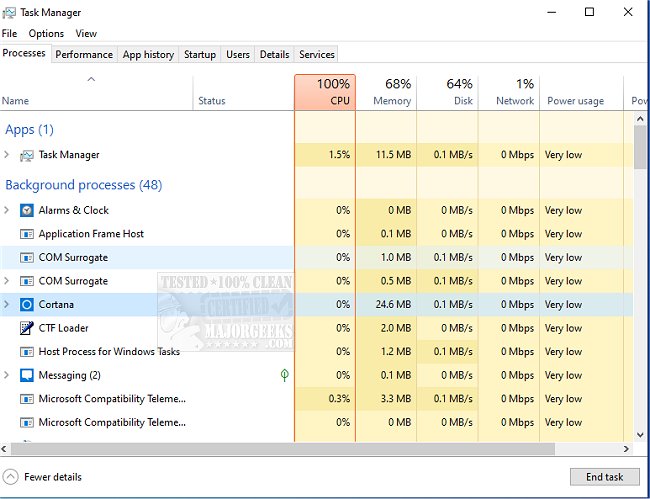650x499 pixels.
Task: Click the Task Manager app row icon
Action: coord(27,155)
